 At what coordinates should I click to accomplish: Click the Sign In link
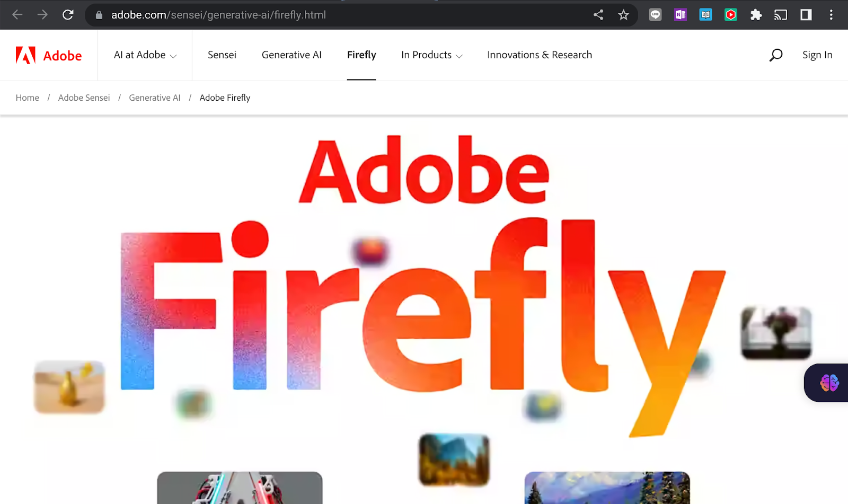click(817, 55)
